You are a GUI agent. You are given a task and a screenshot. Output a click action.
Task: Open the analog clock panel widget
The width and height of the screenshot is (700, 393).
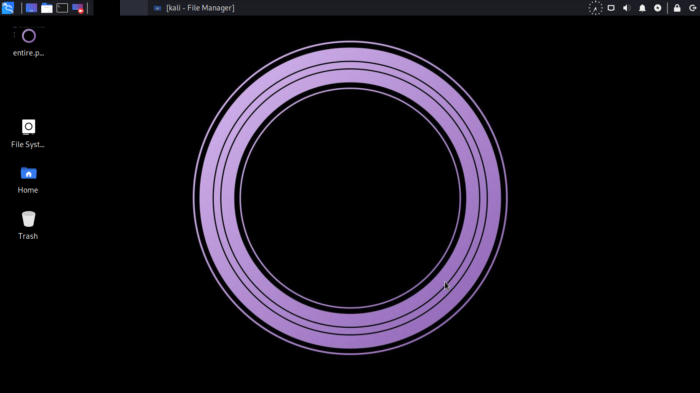[595, 8]
